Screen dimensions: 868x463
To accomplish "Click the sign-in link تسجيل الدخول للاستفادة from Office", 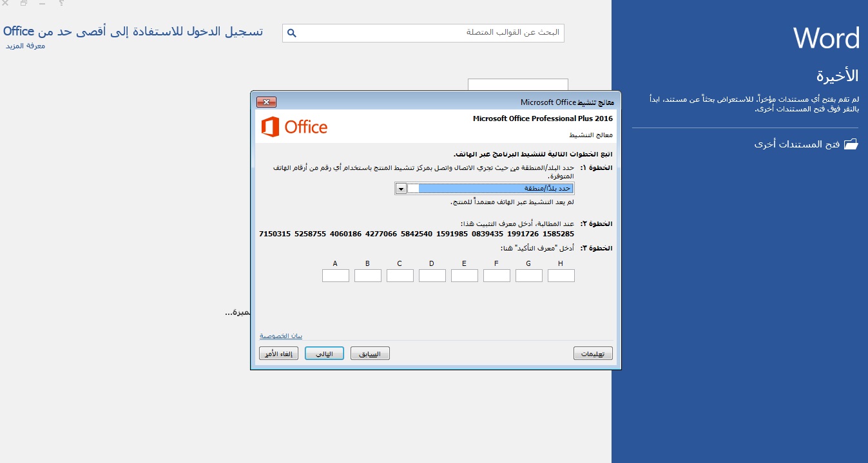I will [133, 31].
